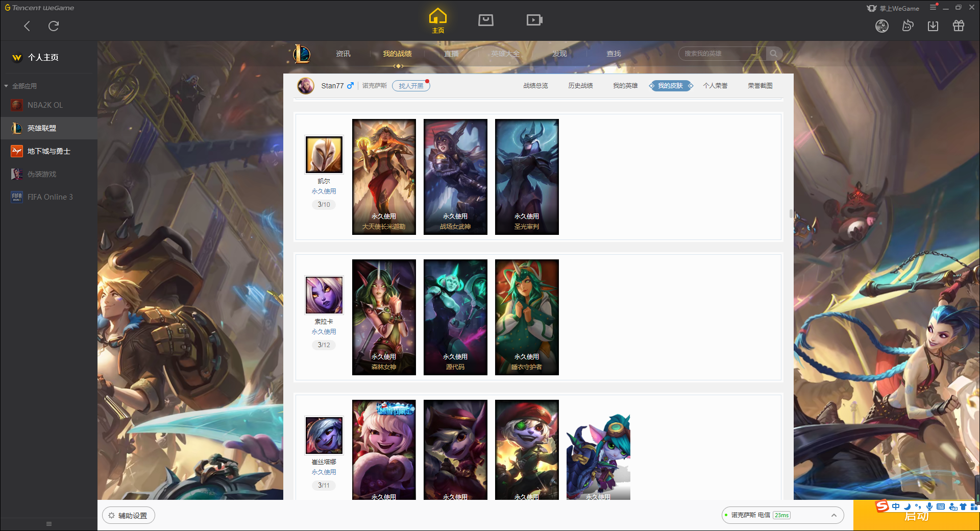Reload the page with the refresh icon
The width and height of the screenshot is (980, 531).
point(54,26)
